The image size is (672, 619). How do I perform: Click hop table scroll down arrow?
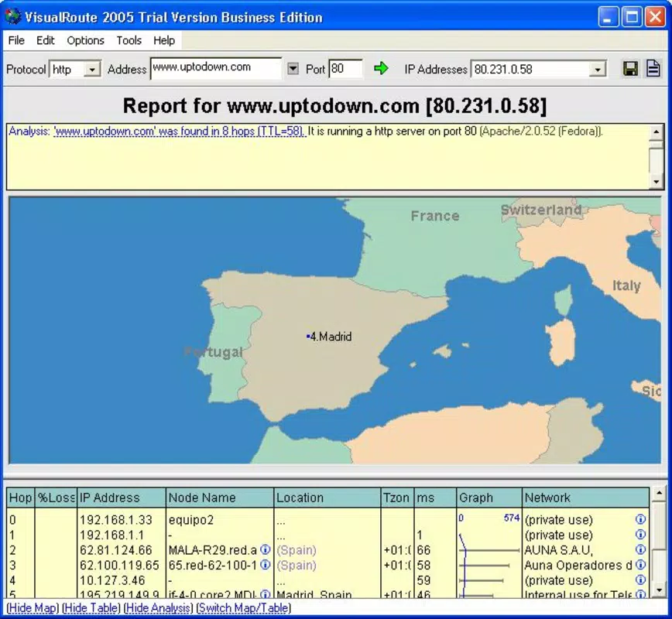(x=659, y=590)
